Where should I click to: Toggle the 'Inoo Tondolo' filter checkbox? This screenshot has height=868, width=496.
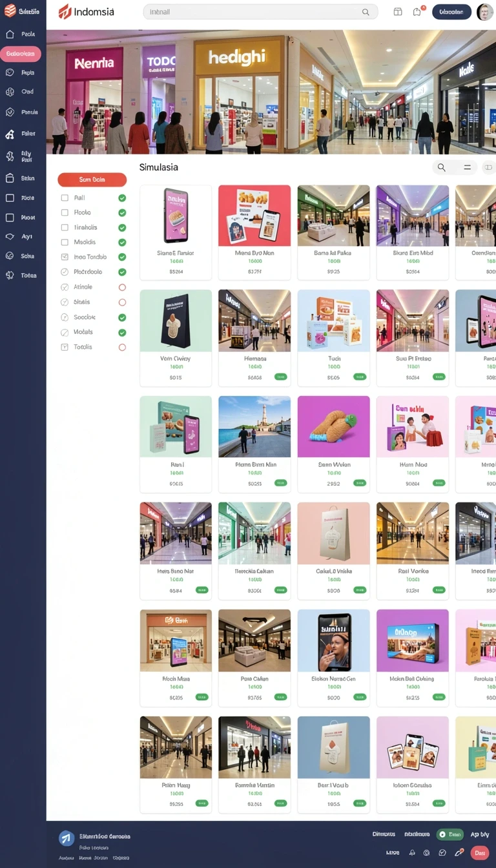(65, 256)
